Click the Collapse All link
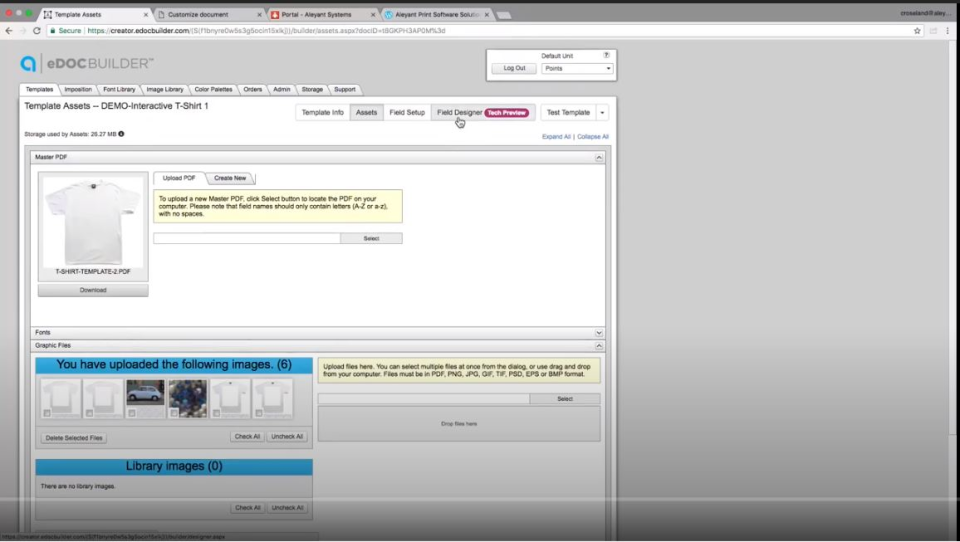This screenshot has height=542, width=960. tap(593, 137)
